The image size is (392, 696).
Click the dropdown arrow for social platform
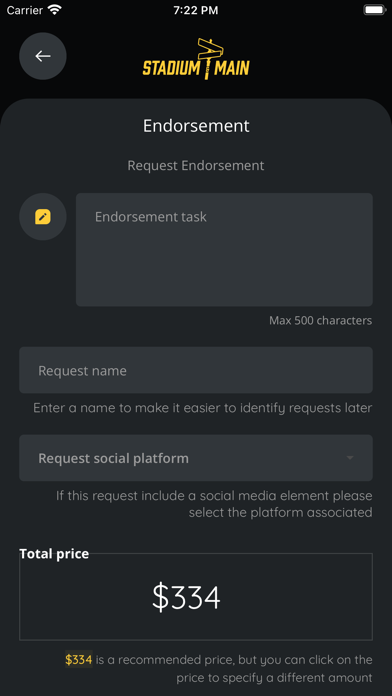point(350,458)
